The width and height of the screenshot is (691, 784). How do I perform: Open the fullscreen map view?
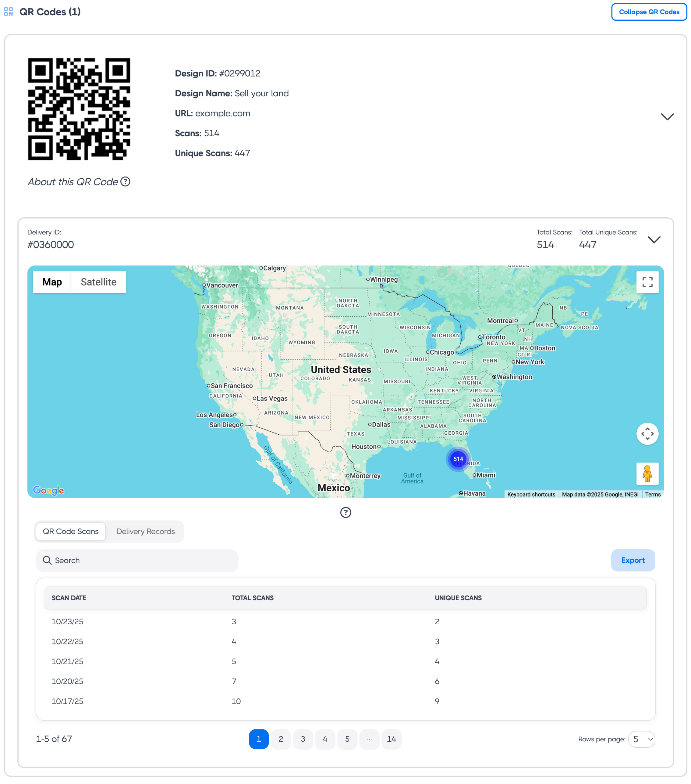tap(647, 282)
